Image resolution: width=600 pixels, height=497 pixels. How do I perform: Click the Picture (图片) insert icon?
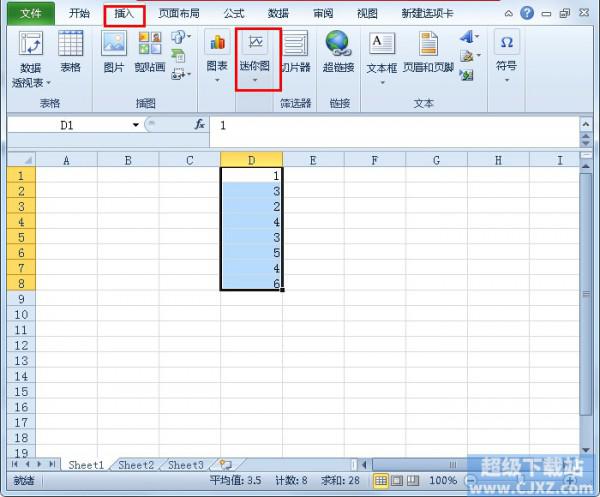tap(114, 46)
